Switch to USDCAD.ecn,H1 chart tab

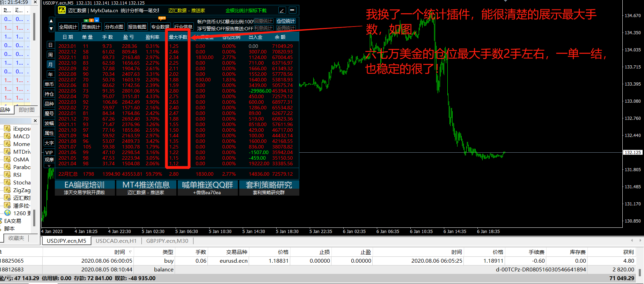pyautogui.click(x=116, y=241)
